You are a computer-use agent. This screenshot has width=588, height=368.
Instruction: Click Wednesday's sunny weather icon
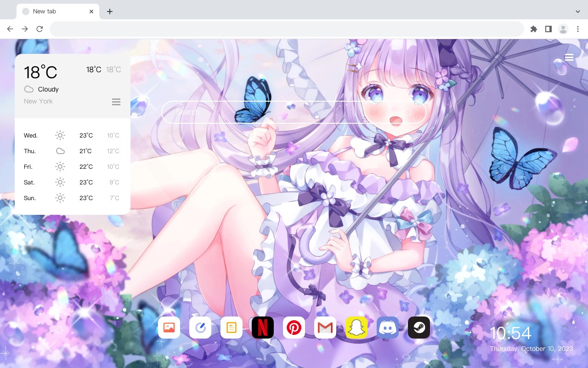(x=60, y=135)
